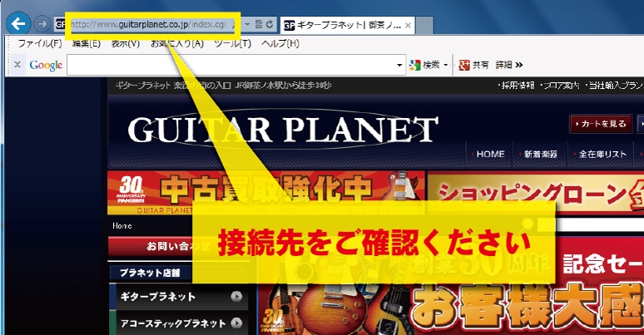Click 詳細 more options on Google toolbar
Screen dimensions: 644x335
pos(508,65)
